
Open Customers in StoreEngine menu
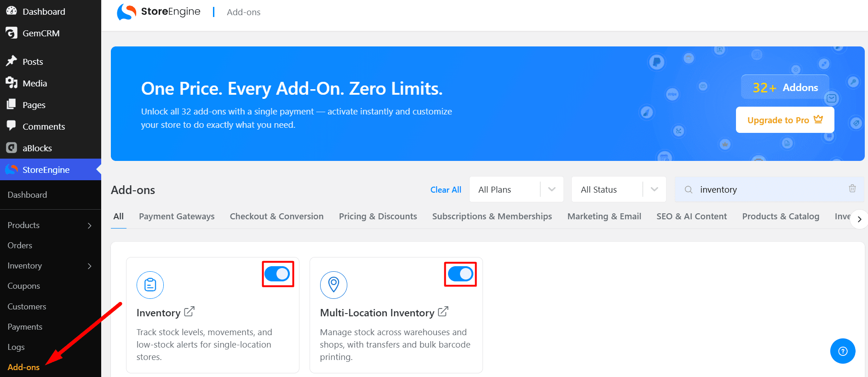click(27, 307)
